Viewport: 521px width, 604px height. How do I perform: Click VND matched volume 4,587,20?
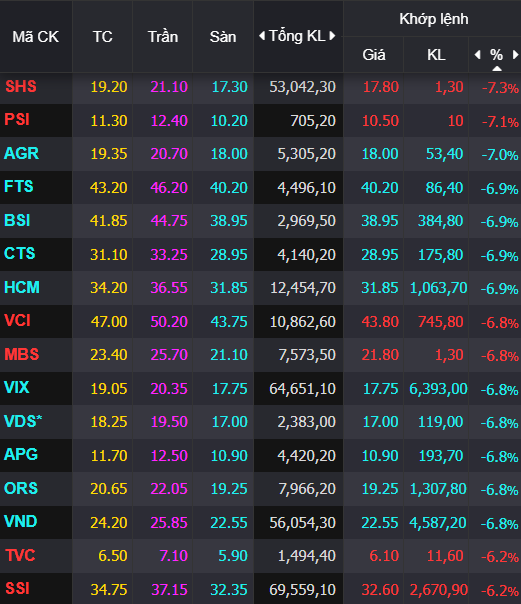click(438, 523)
